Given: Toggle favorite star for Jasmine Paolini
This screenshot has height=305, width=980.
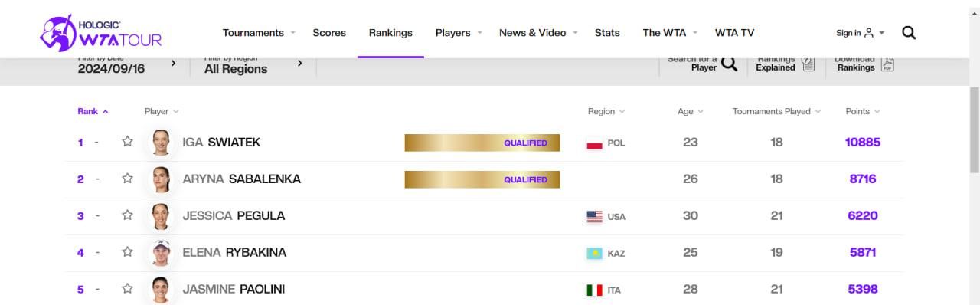Looking at the screenshot, I should pos(127,289).
